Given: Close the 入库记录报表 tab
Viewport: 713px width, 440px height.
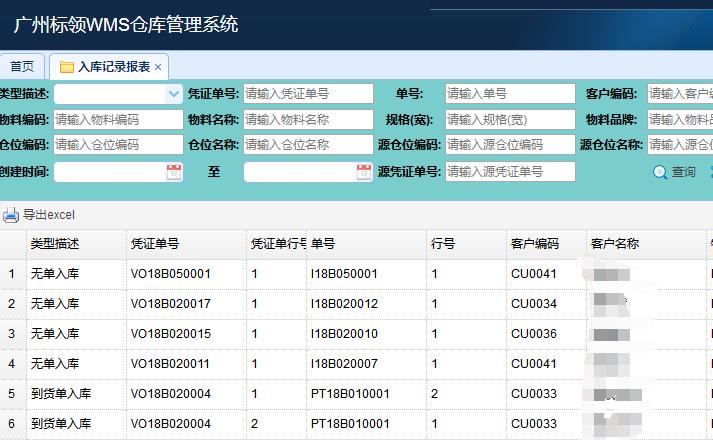Looking at the screenshot, I should [x=158, y=67].
